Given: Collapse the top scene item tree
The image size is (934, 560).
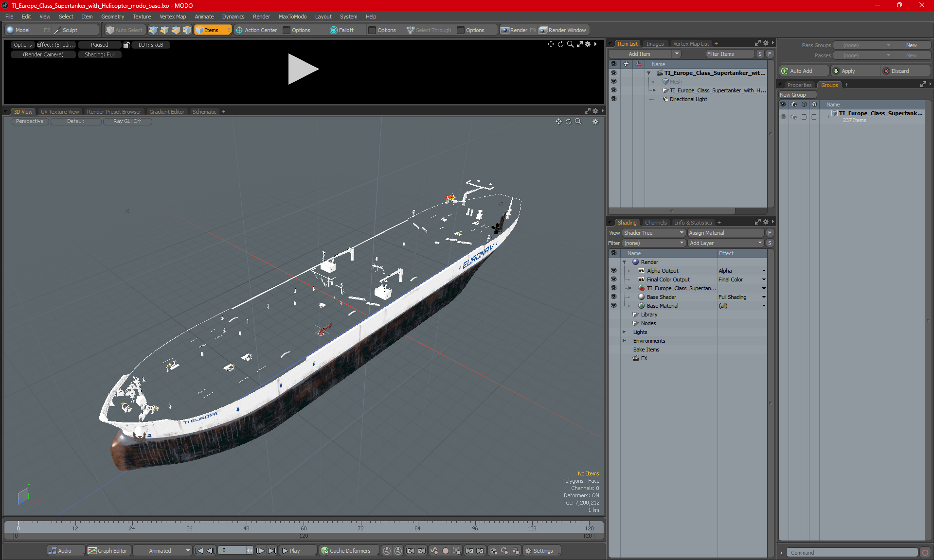Looking at the screenshot, I should pos(648,73).
